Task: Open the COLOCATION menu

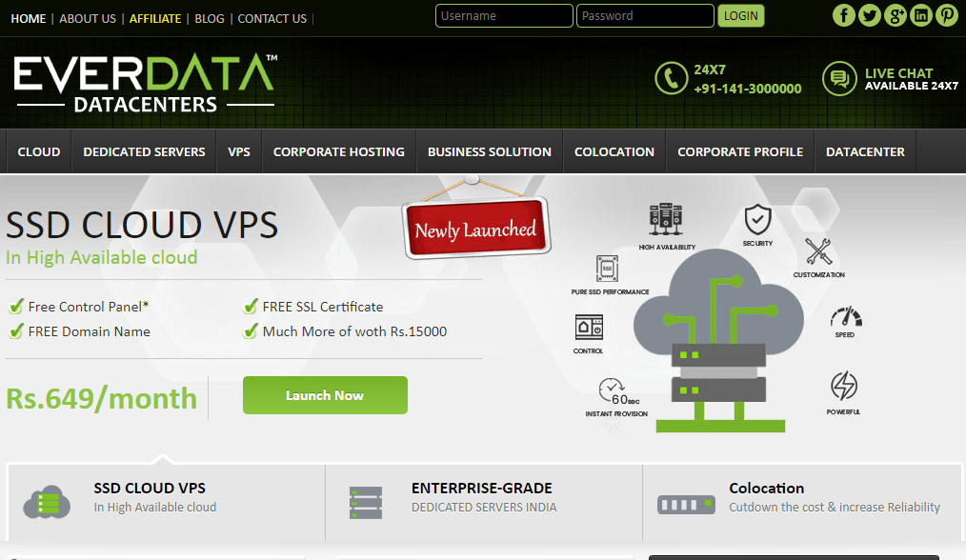Action: [614, 151]
